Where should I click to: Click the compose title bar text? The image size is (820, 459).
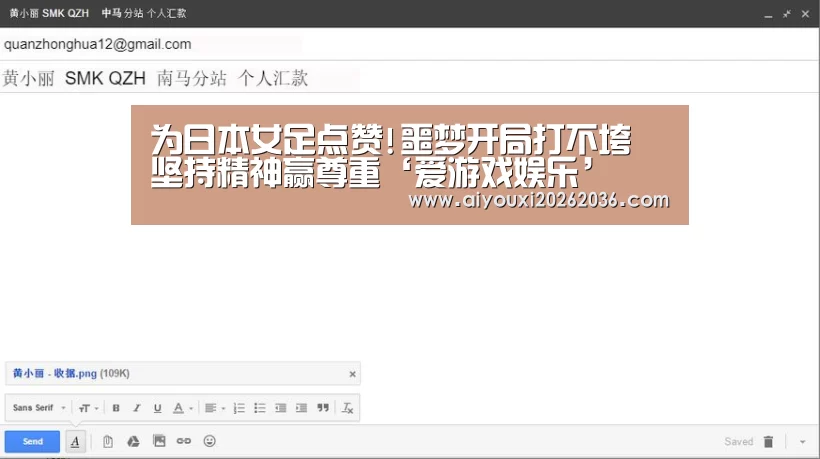pos(98,13)
